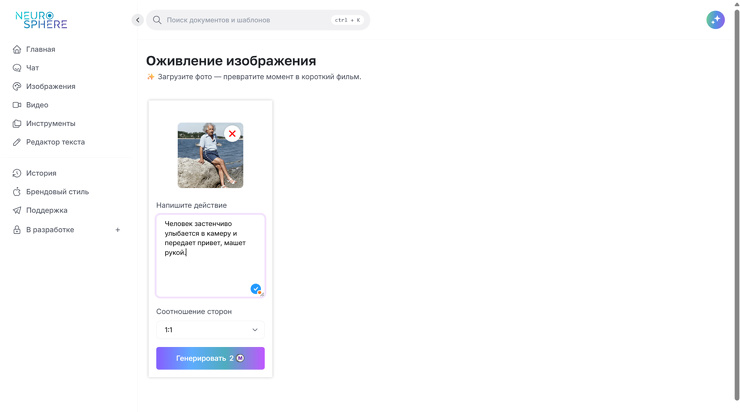Open Редактор текста pencil icon

point(17,142)
